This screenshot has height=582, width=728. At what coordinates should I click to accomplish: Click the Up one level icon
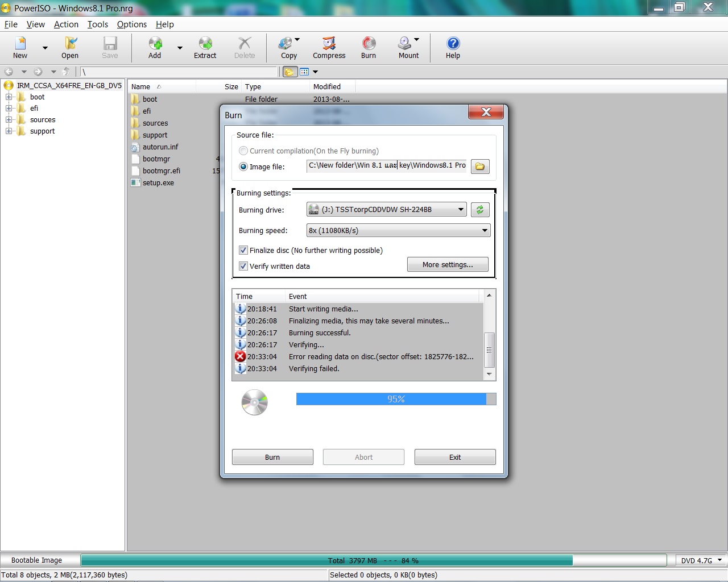point(66,72)
